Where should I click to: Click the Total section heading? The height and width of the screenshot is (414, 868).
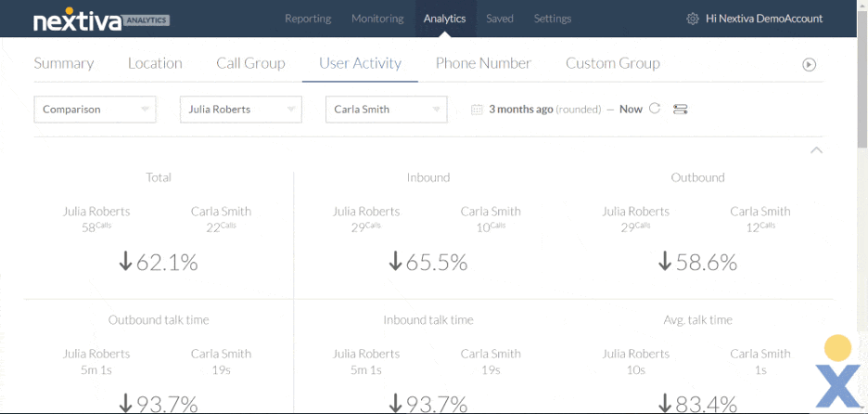[159, 177]
